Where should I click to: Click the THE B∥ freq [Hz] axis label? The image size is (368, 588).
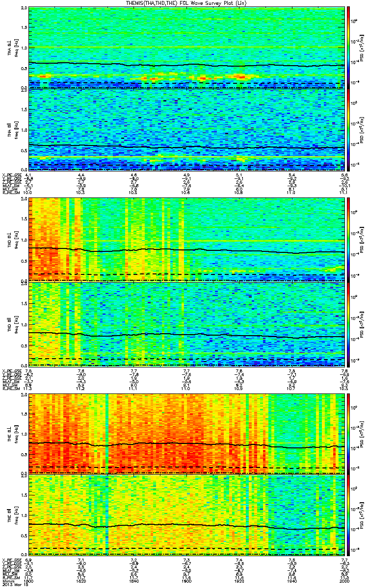coord(12,514)
